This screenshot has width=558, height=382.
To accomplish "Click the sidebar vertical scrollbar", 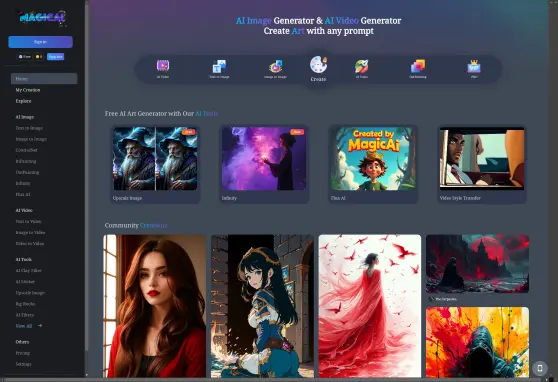I will coord(86,178).
